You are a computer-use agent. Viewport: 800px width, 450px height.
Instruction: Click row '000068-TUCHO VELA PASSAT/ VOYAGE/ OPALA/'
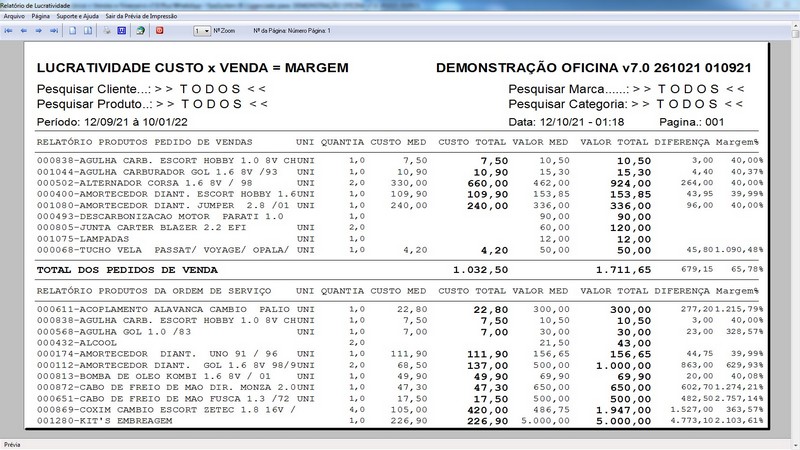point(400,250)
